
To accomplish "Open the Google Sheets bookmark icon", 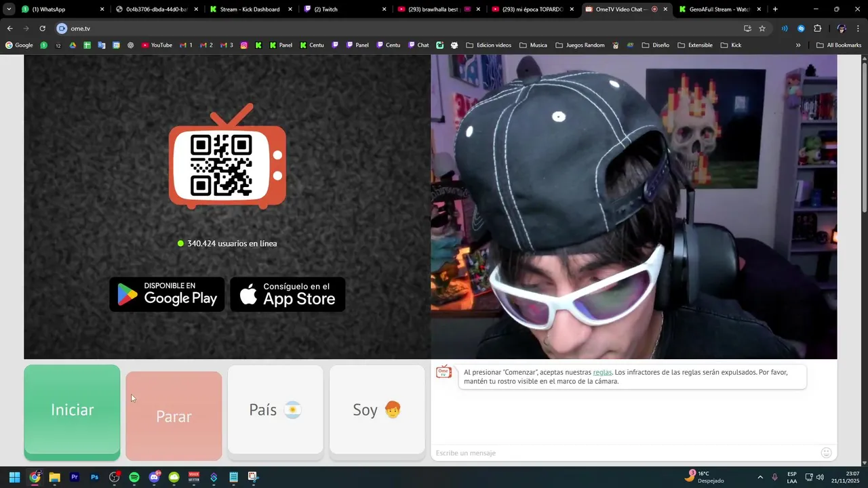I will pyautogui.click(x=87, y=45).
